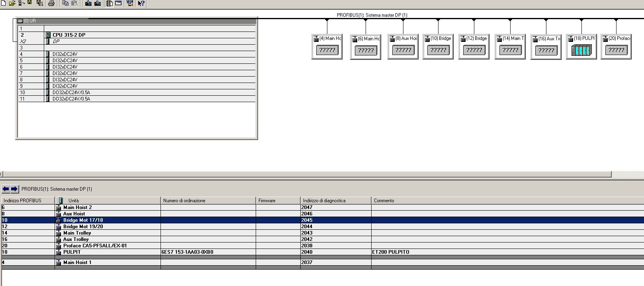Open the Configure Network icon

tap(129, 3)
